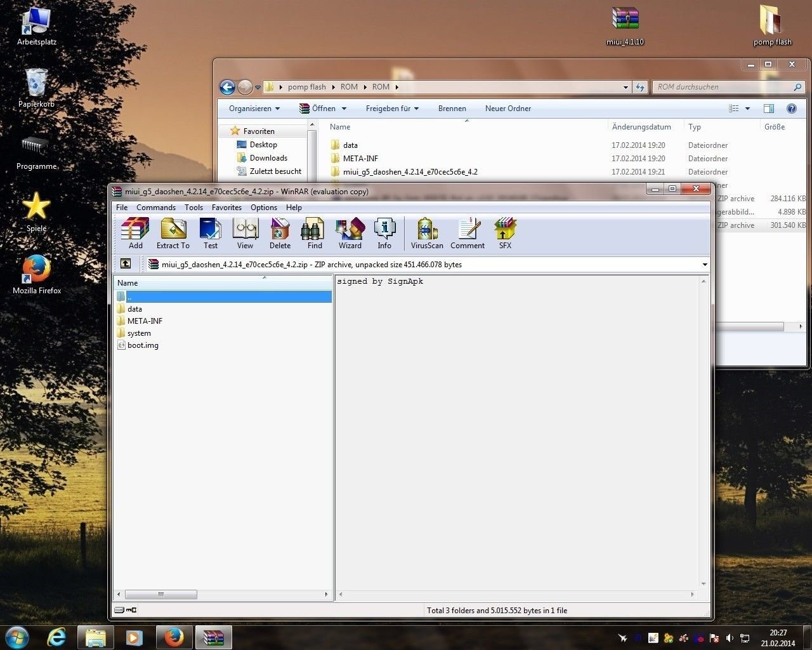Select the system folder in the archive
Image resolution: width=812 pixels, height=650 pixels.
point(134,333)
